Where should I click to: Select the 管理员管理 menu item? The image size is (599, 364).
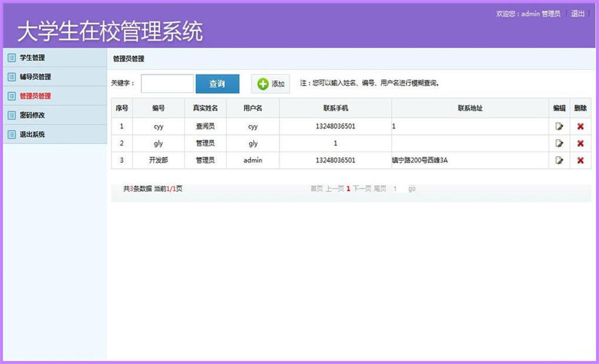55,96
